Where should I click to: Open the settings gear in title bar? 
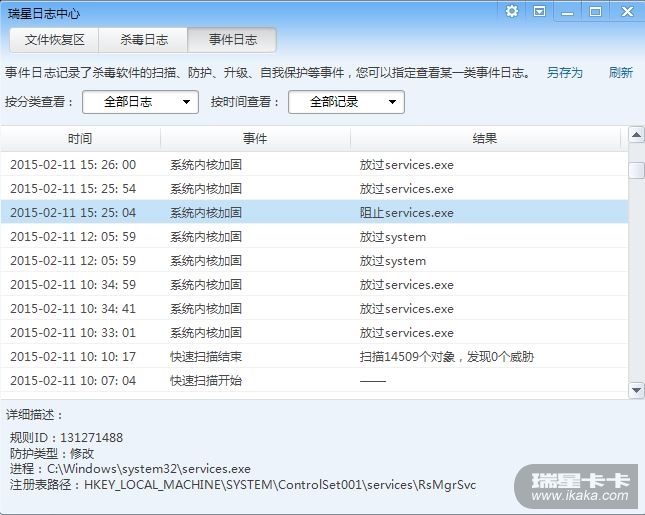pos(512,11)
